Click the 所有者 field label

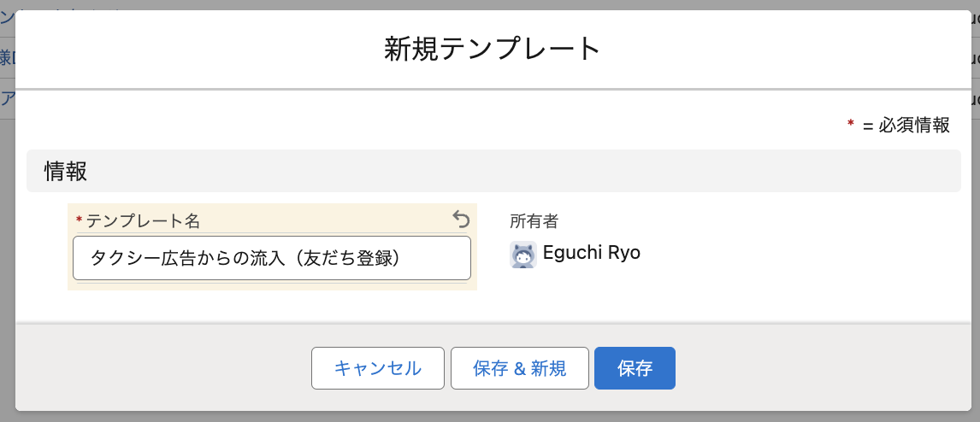(x=534, y=221)
